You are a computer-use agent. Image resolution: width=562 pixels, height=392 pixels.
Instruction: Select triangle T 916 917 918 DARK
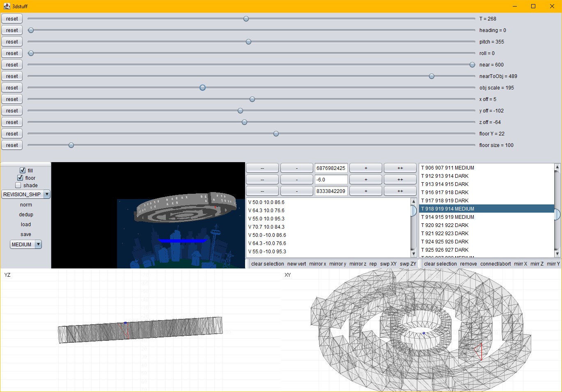click(486, 193)
